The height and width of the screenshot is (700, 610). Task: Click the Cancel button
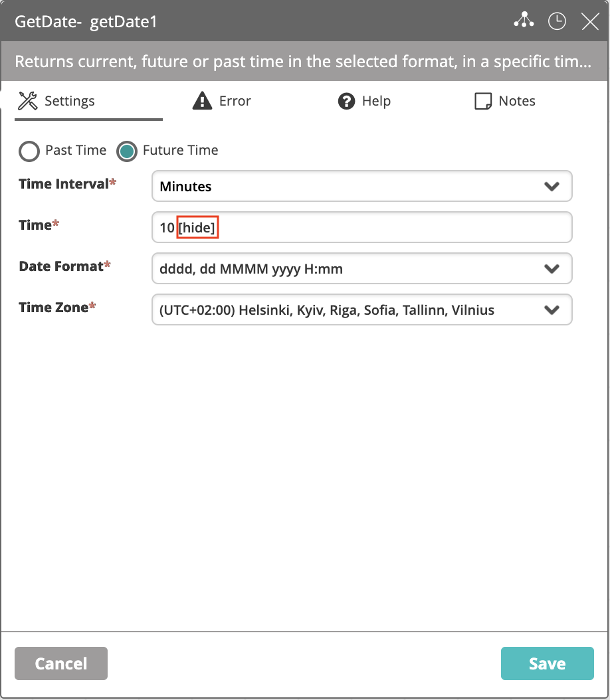pyautogui.click(x=61, y=663)
